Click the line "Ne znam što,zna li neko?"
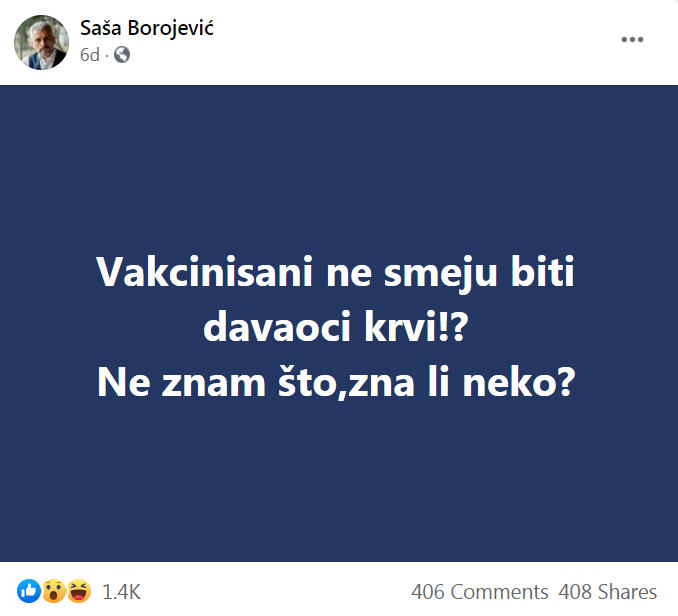678x616 pixels. point(338,382)
